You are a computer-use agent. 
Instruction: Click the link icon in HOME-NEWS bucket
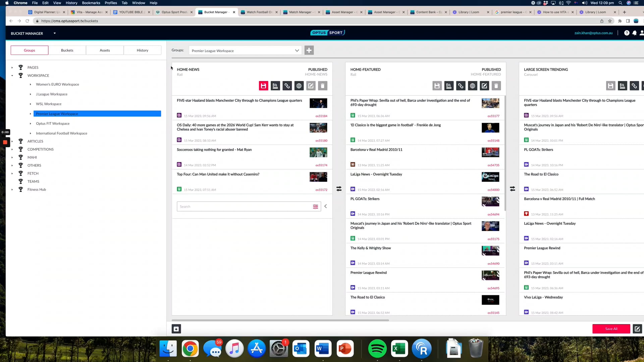tap(287, 86)
